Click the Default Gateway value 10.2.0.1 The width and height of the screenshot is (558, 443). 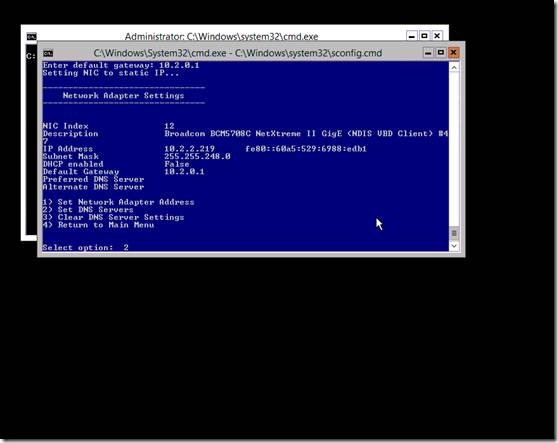[x=184, y=172]
